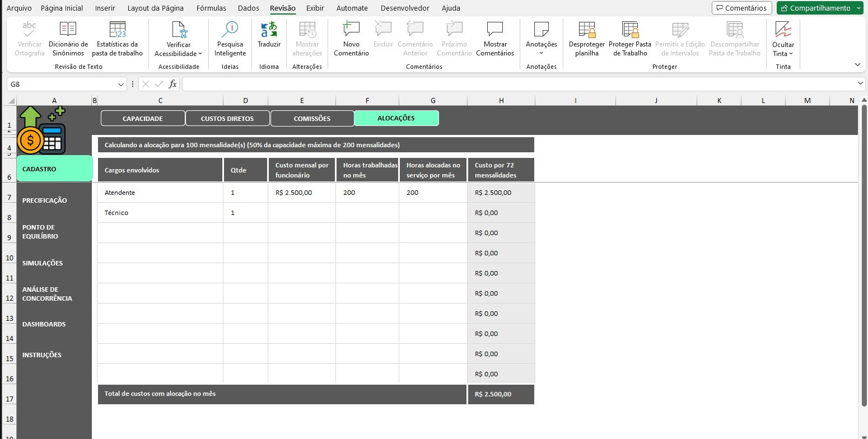This screenshot has height=439, width=868.
Task: Expand the Name Box dropdown arrow
Action: [122, 84]
